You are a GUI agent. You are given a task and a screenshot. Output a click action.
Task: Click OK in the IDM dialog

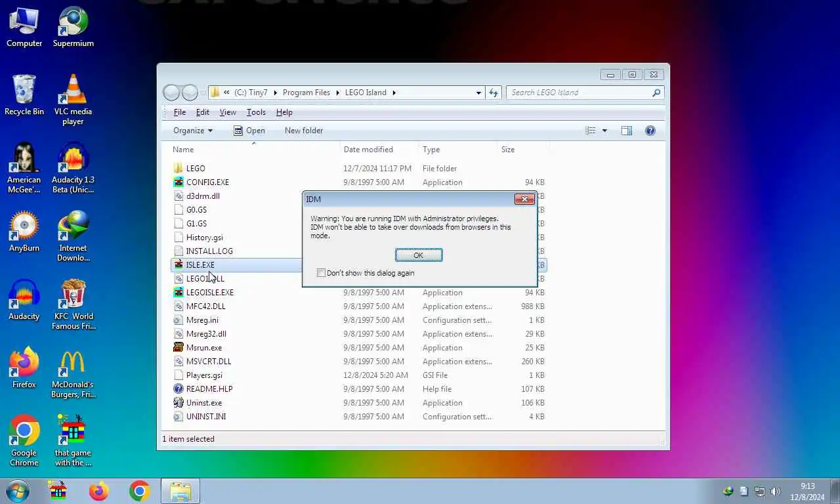(x=419, y=255)
